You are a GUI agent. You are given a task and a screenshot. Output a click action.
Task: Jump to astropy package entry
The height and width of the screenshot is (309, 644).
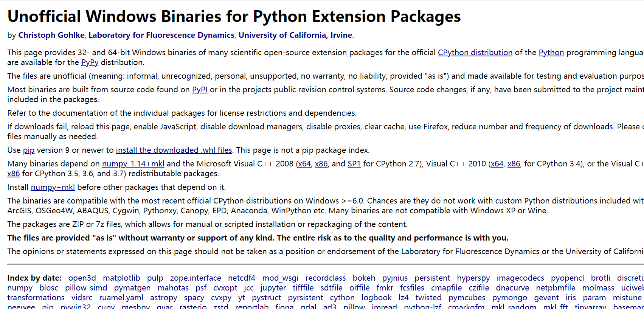click(x=164, y=298)
